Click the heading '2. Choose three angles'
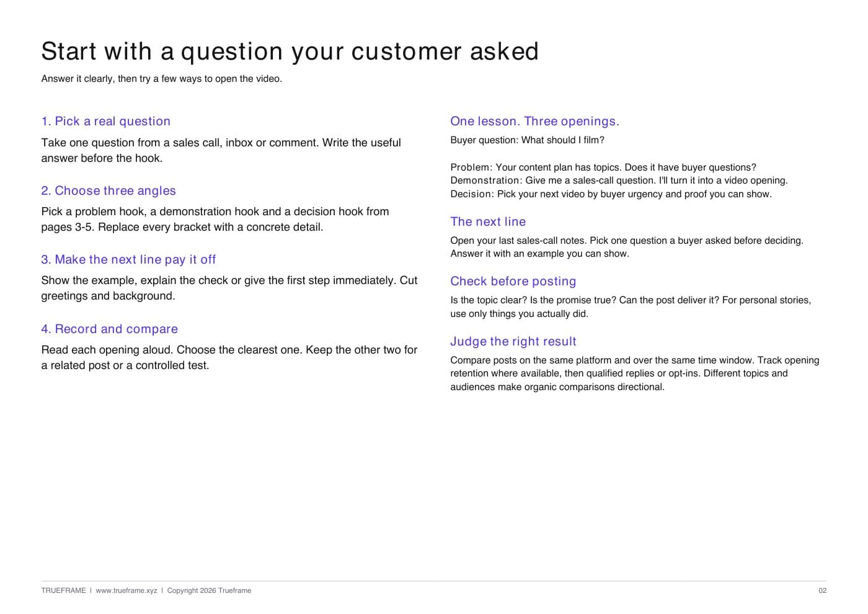 coord(108,190)
